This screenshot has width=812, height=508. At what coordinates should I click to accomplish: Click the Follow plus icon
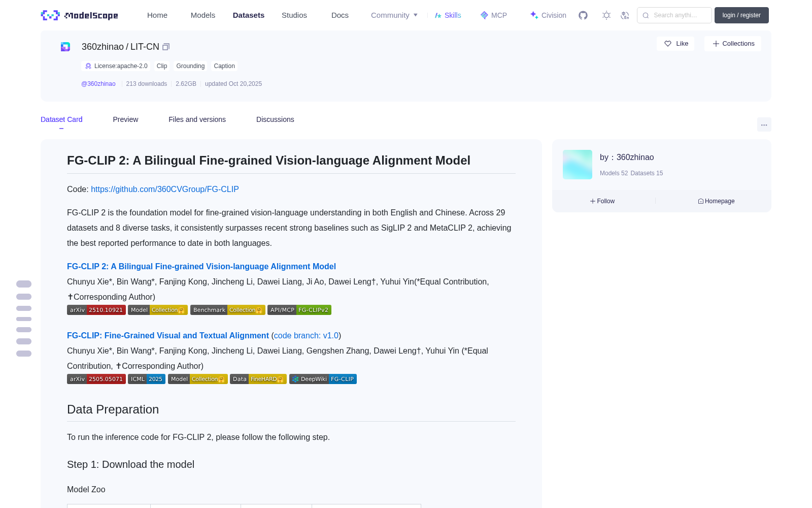pyautogui.click(x=593, y=201)
